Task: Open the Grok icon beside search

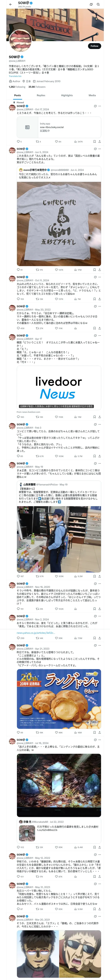Action: 91,5
